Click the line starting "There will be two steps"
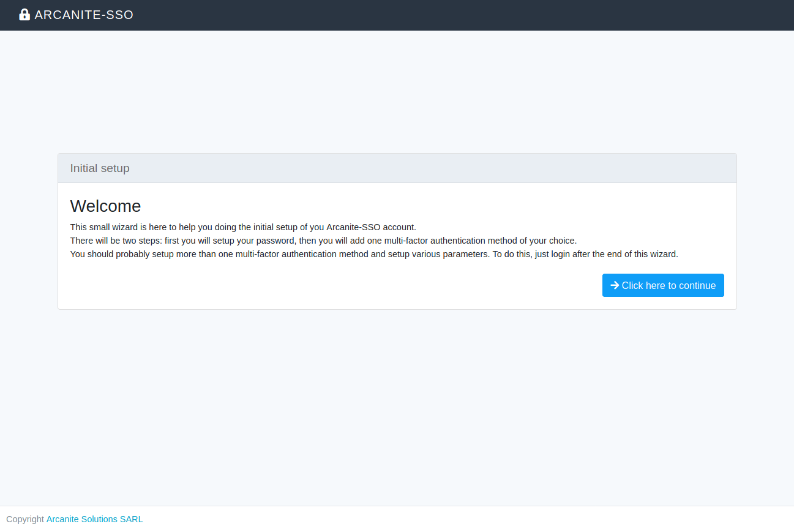794x532 pixels. (x=323, y=241)
